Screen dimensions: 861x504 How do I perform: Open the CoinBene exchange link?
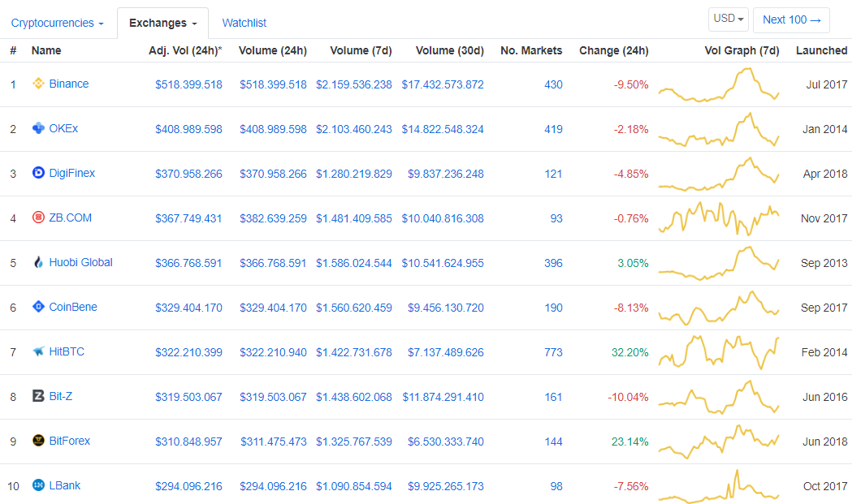point(73,307)
